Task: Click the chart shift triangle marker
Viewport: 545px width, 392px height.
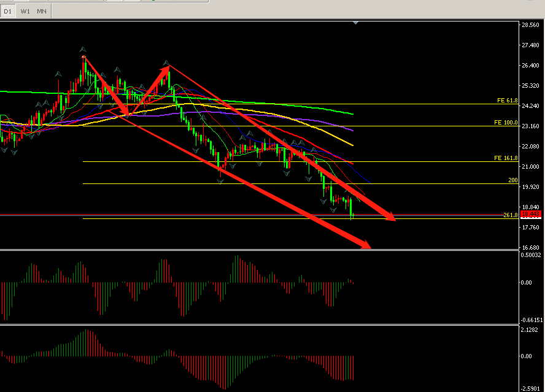Action: pyautogui.click(x=355, y=23)
